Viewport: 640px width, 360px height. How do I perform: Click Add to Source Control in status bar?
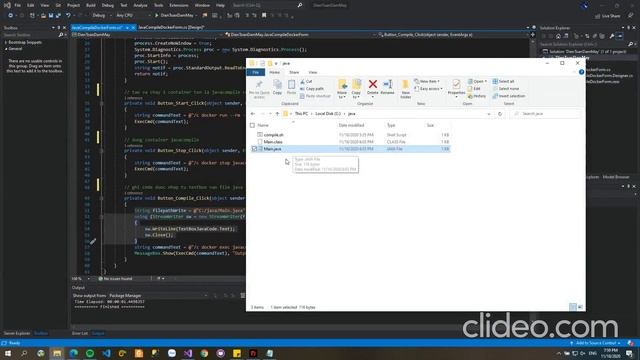(596, 343)
